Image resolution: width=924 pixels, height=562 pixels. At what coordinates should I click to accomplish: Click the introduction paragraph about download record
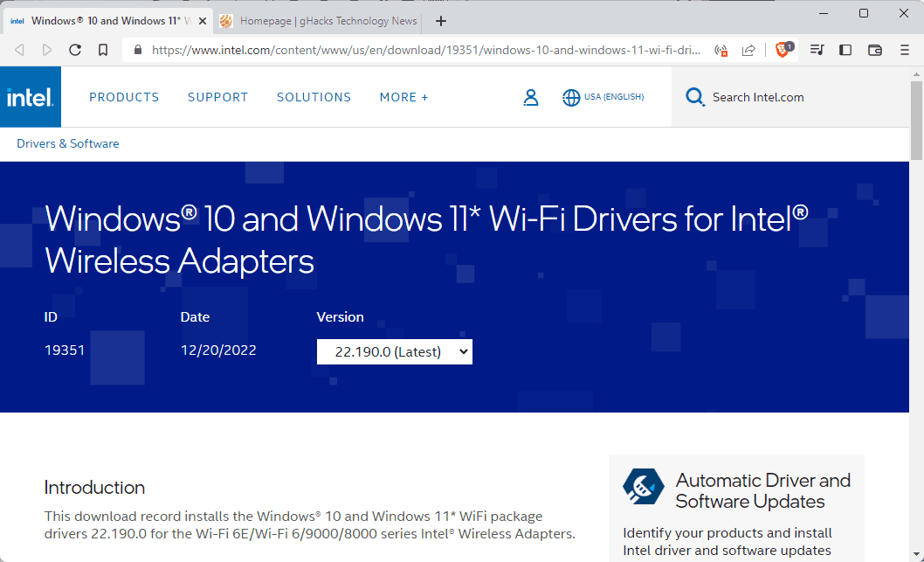310,524
